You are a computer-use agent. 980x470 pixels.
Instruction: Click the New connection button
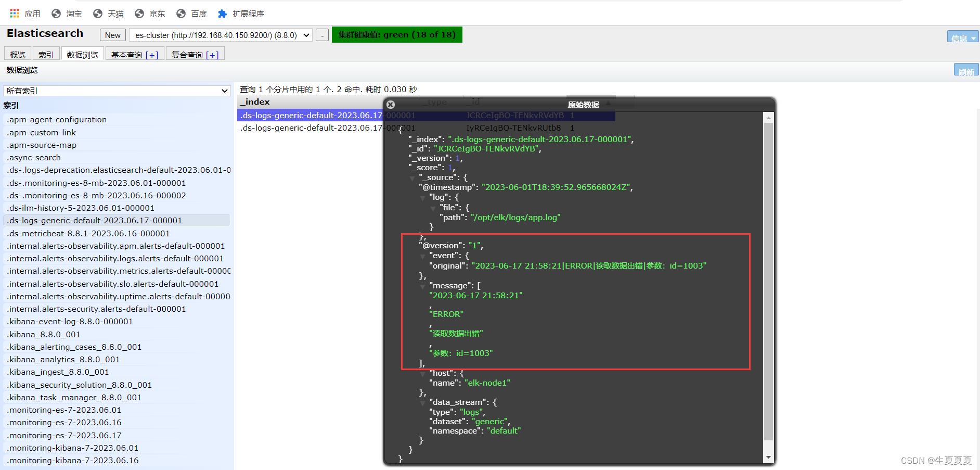coord(112,35)
